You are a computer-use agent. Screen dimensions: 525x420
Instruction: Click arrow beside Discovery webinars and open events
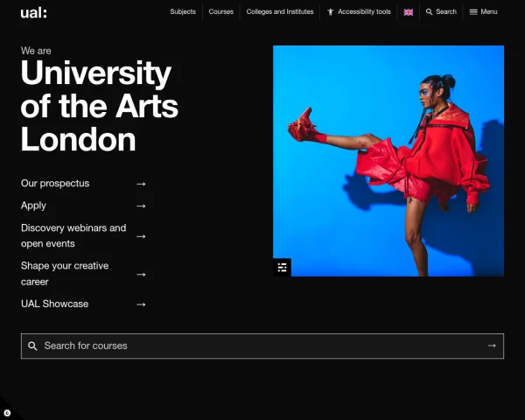click(141, 236)
